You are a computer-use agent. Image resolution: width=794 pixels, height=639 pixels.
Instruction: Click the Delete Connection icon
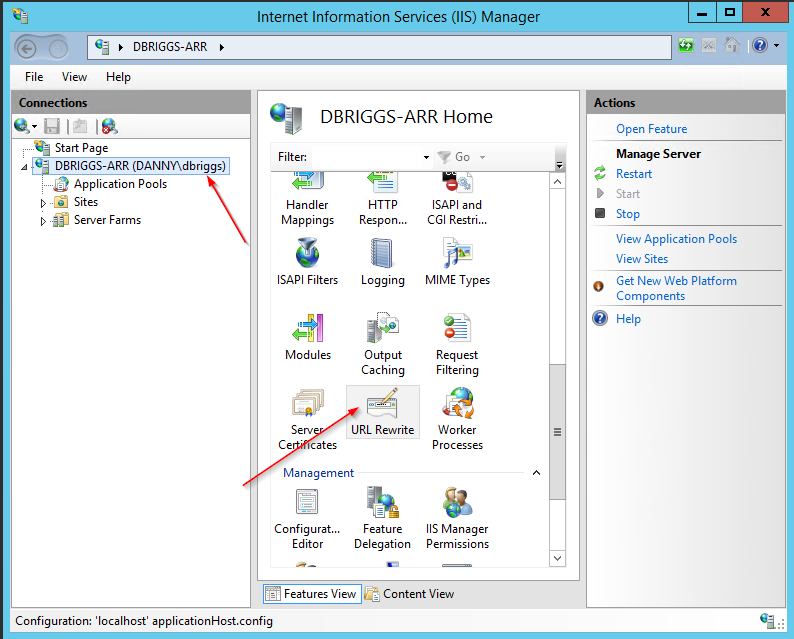(x=109, y=126)
